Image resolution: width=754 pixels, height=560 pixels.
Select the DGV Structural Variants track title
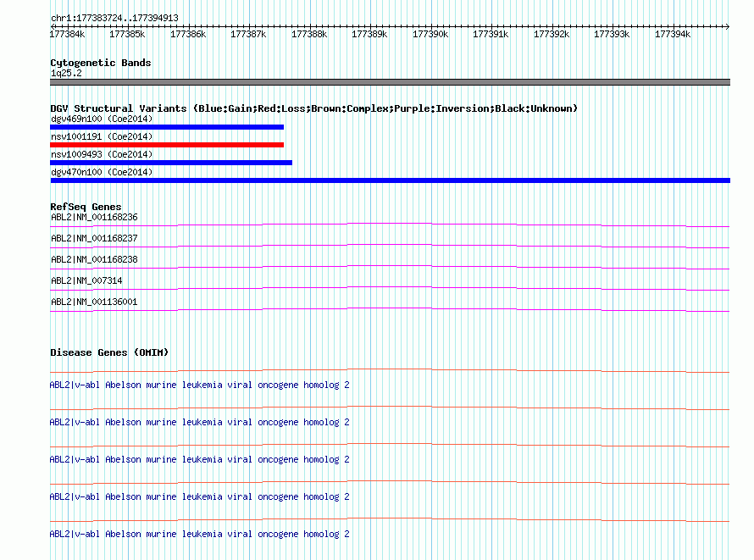tap(314, 108)
